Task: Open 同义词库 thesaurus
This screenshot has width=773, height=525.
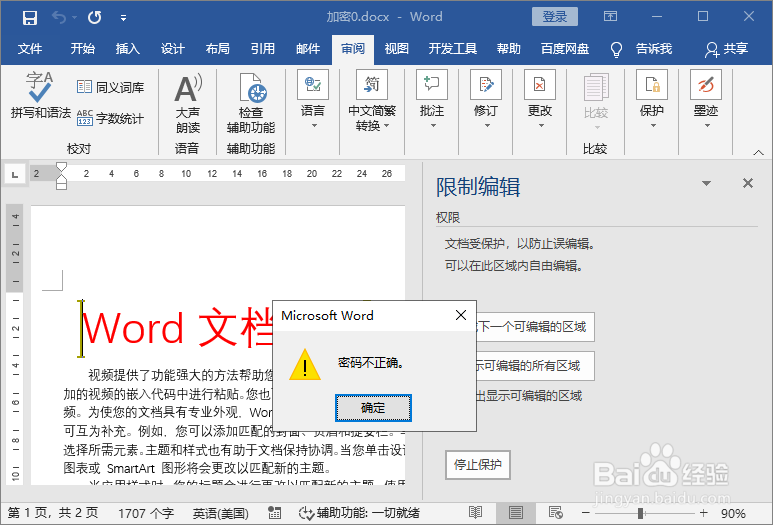Action: [110, 87]
